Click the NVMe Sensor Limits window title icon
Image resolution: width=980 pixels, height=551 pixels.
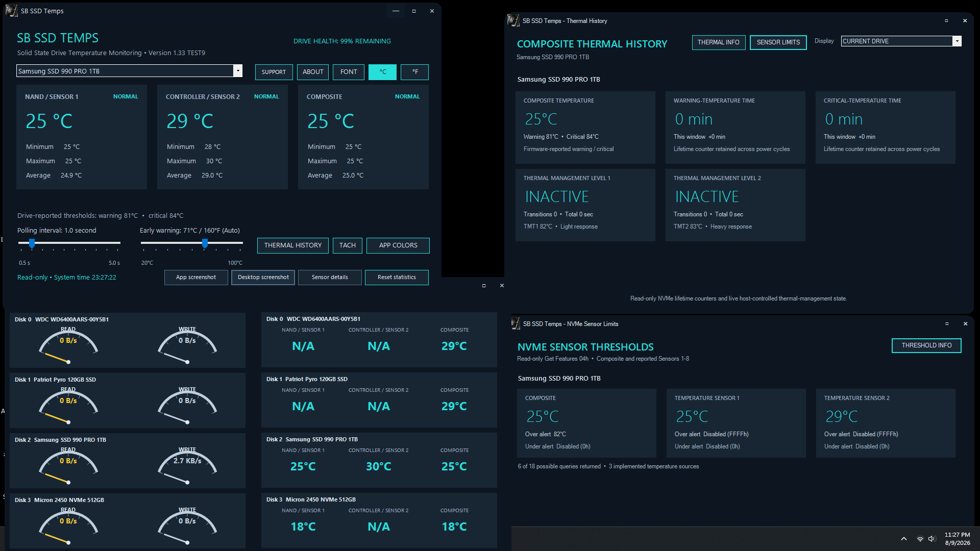(516, 324)
